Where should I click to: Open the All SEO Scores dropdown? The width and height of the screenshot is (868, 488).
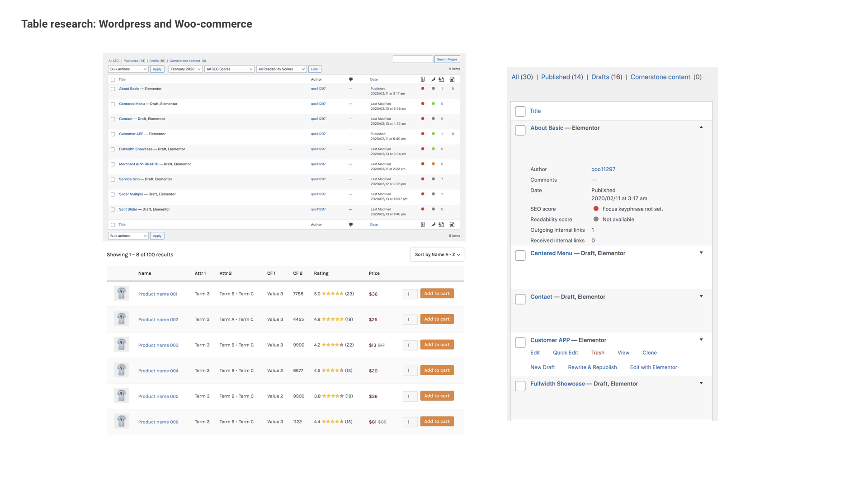[x=229, y=69]
